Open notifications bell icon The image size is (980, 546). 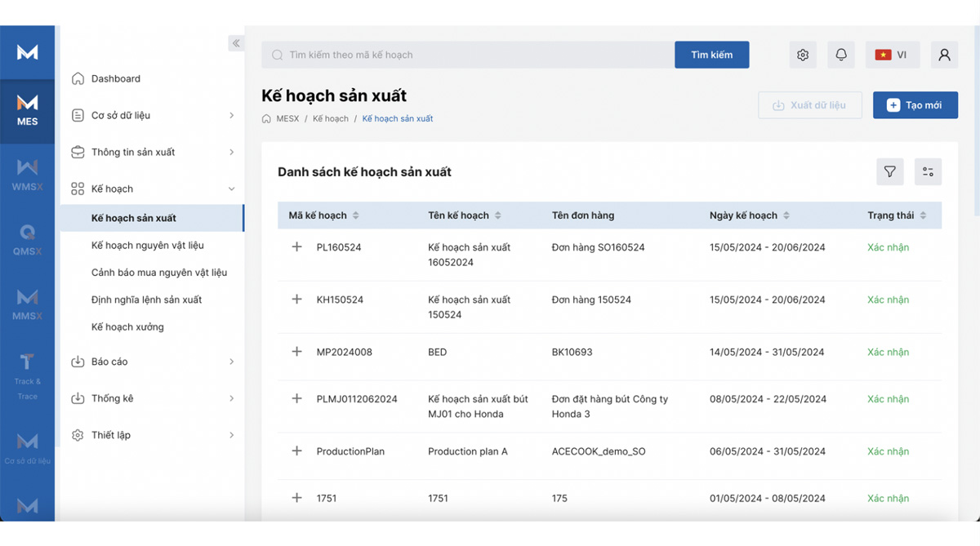coord(841,55)
